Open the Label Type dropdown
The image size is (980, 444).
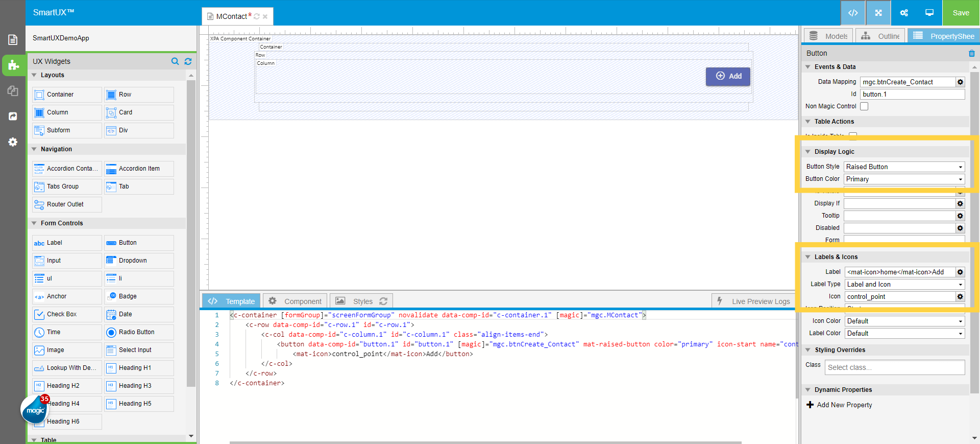pos(904,285)
